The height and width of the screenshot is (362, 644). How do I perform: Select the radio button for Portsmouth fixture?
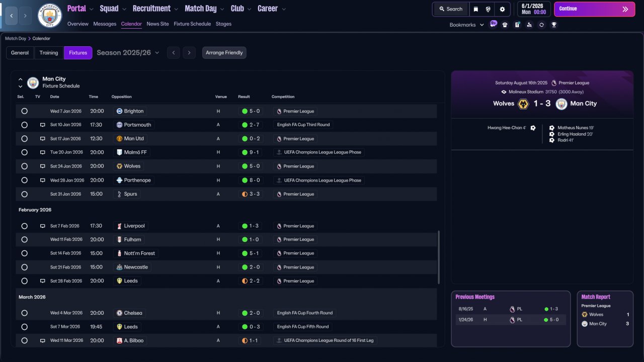pyautogui.click(x=24, y=125)
